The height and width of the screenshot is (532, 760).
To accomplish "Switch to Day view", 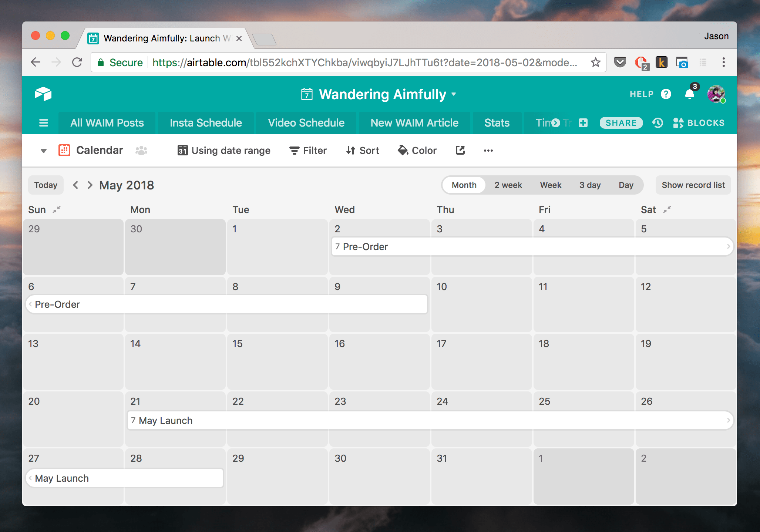I will click(x=626, y=185).
